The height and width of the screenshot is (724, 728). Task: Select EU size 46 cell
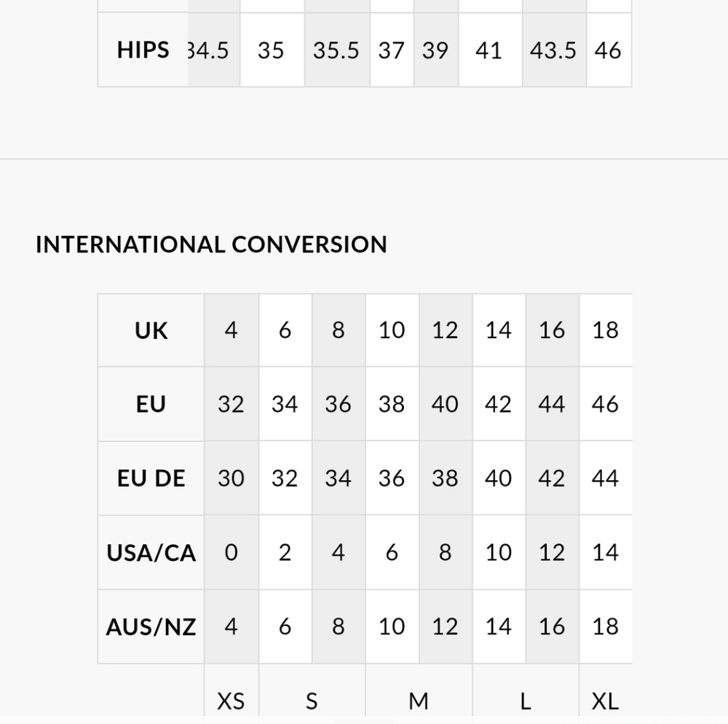tap(605, 405)
